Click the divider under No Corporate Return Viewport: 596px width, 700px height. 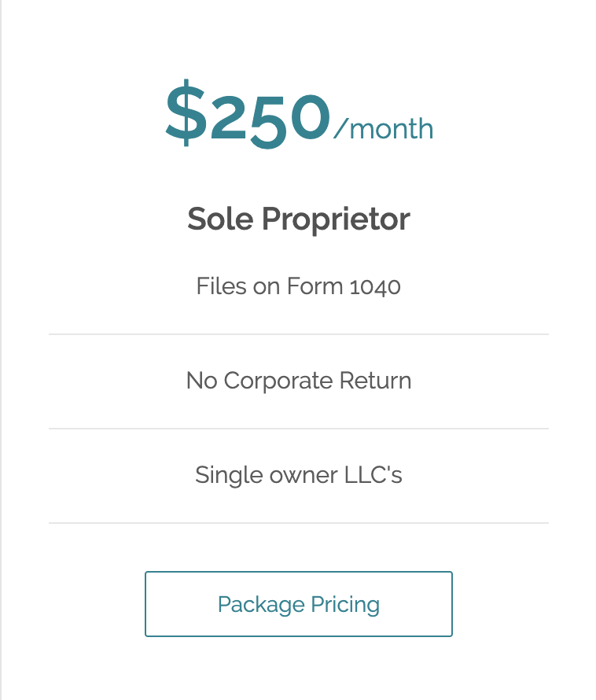point(298,429)
